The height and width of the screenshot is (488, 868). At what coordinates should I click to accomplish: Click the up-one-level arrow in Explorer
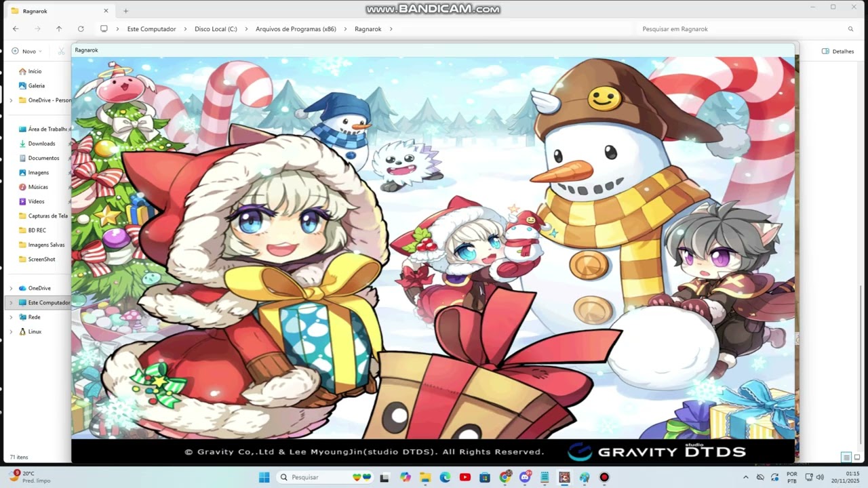click(x=59, y=29)
